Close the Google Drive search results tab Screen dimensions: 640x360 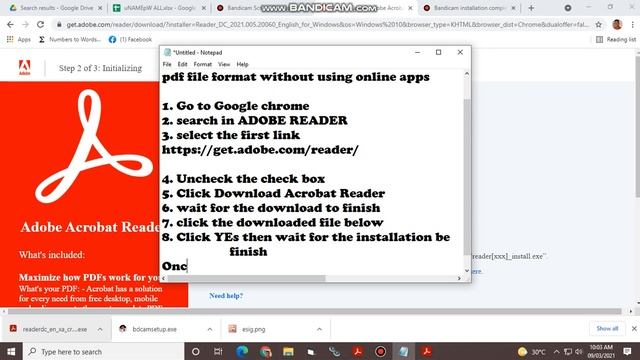100,8
